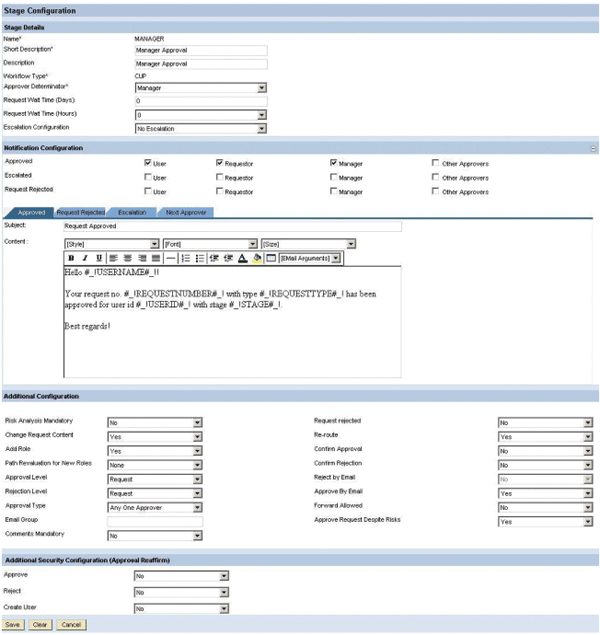Open the Approver Determinator dropdown
The image size is (600, 635).
tap(201, 88)
